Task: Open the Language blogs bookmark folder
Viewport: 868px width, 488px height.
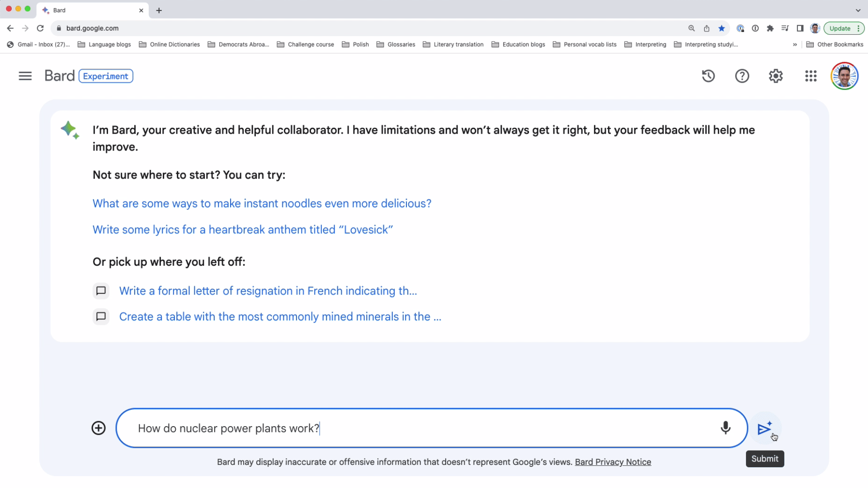Action: 104,44
